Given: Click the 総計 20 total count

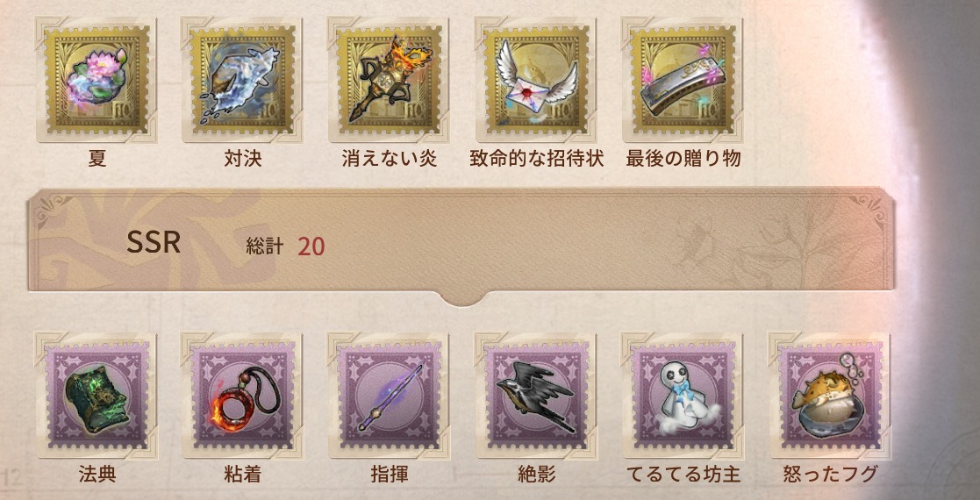Looking at the screenshot, I should coord(286,246).
